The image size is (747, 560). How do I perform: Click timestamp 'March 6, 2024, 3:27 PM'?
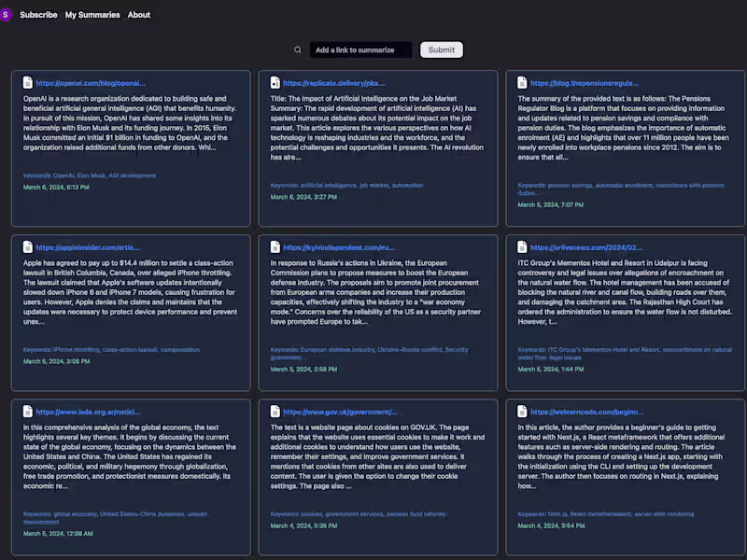[303, 197]
